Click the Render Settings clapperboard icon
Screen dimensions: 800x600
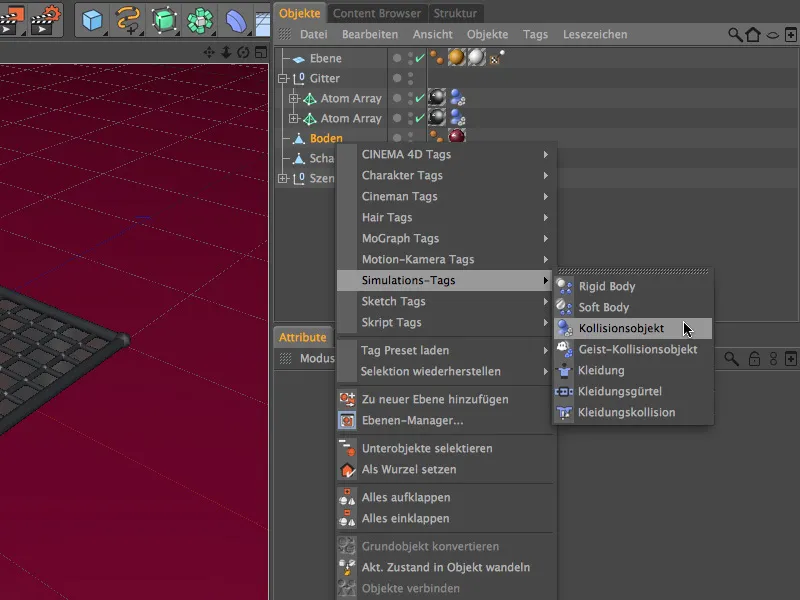tap(46, 20)
